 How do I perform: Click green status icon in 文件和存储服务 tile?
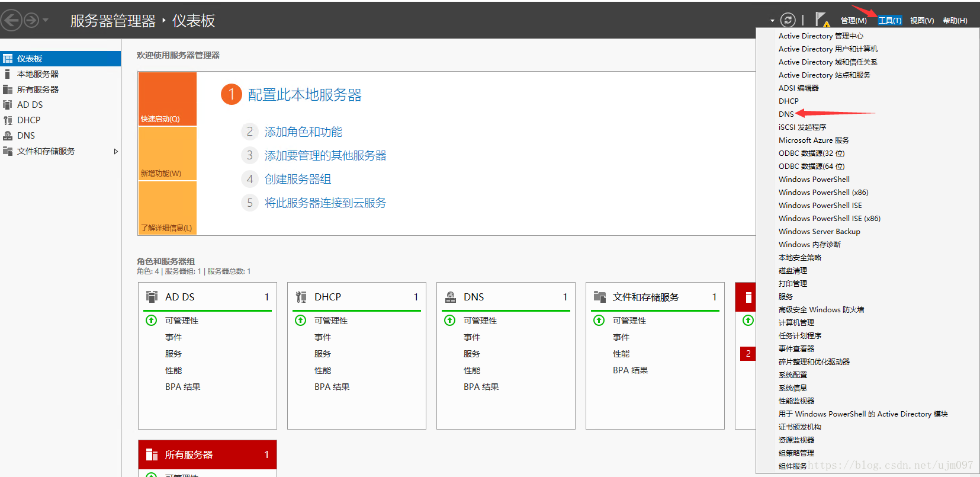[x=599, y=321]
